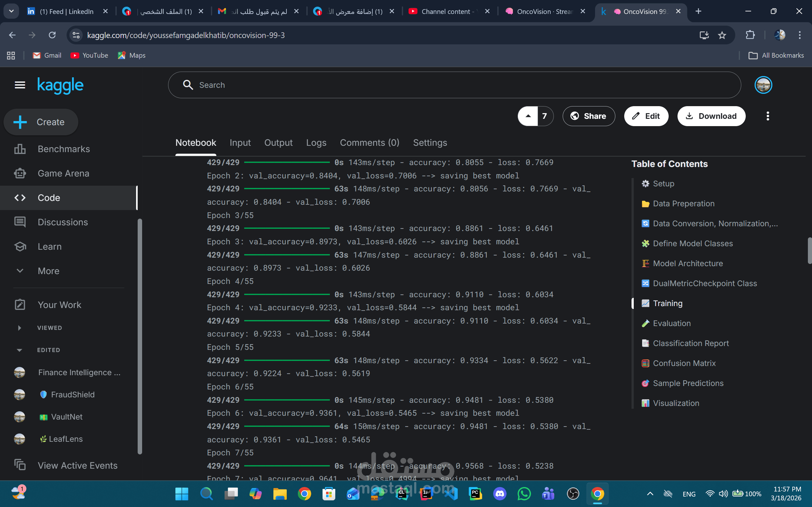Image resolution: width=812 pixels, height=507 pixels.
Task: Click the user profile avatar
Action: coord(763,85)
